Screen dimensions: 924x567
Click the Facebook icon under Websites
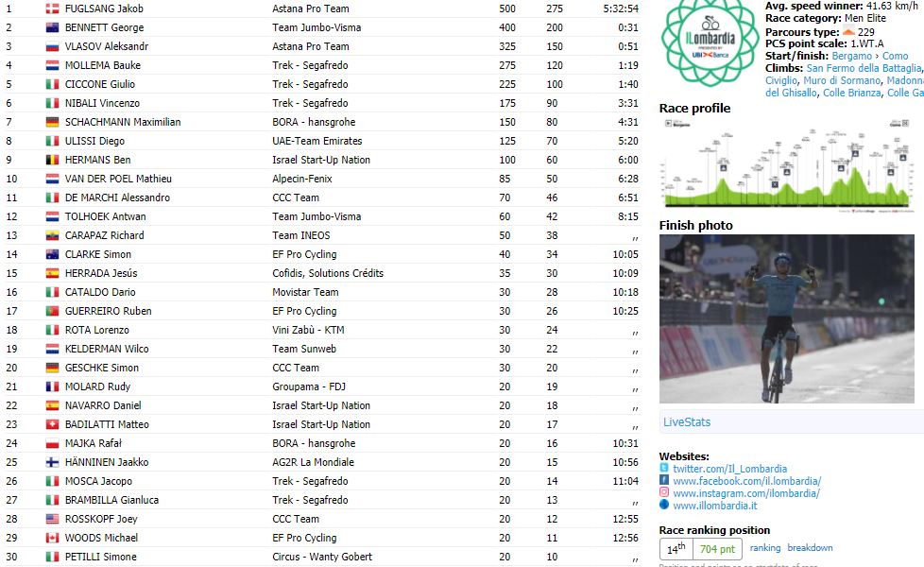click(x=664, y=480)
